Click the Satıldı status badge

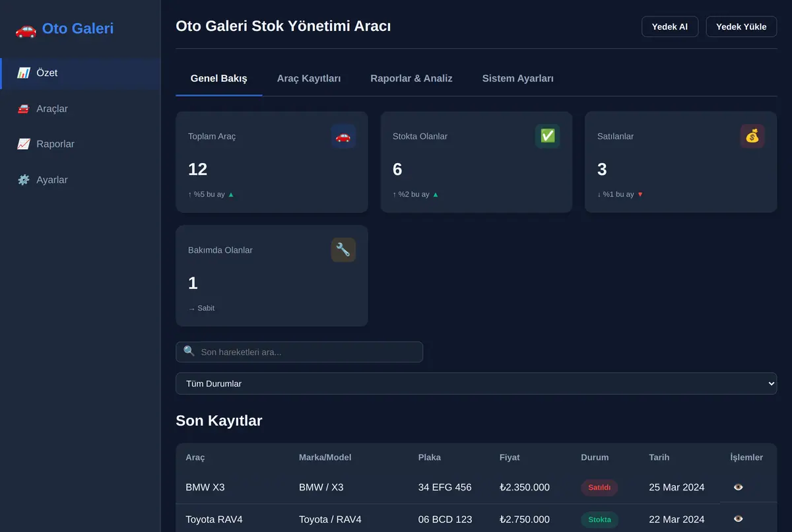[x=599, y=488]
